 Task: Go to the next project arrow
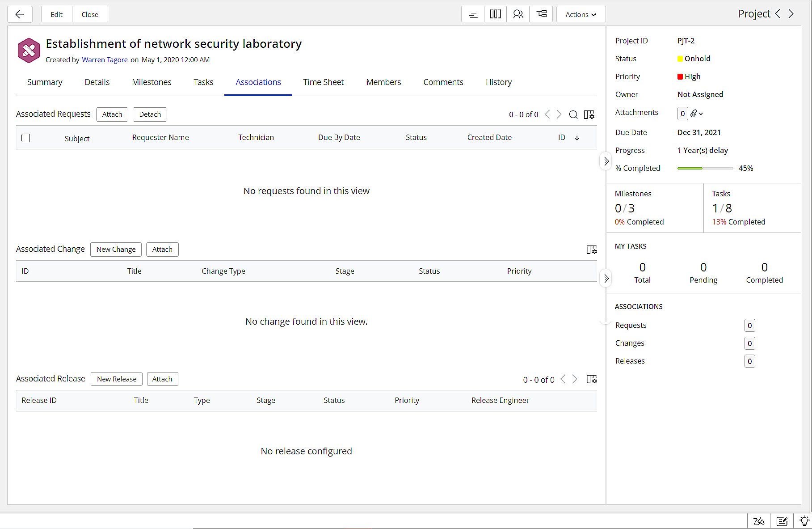[x=791, y=14]
